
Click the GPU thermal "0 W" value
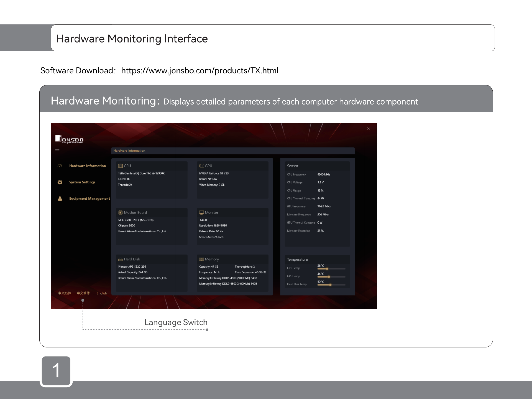tap(320, 223)
